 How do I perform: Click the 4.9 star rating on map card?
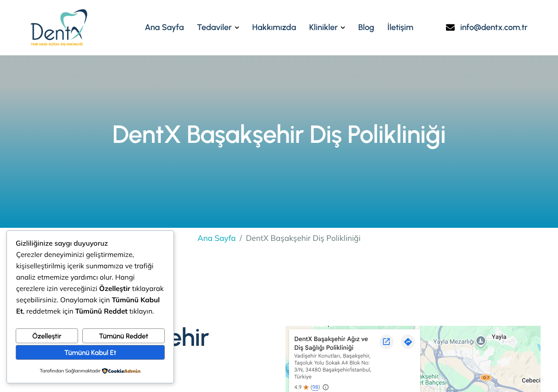[301, 387]
